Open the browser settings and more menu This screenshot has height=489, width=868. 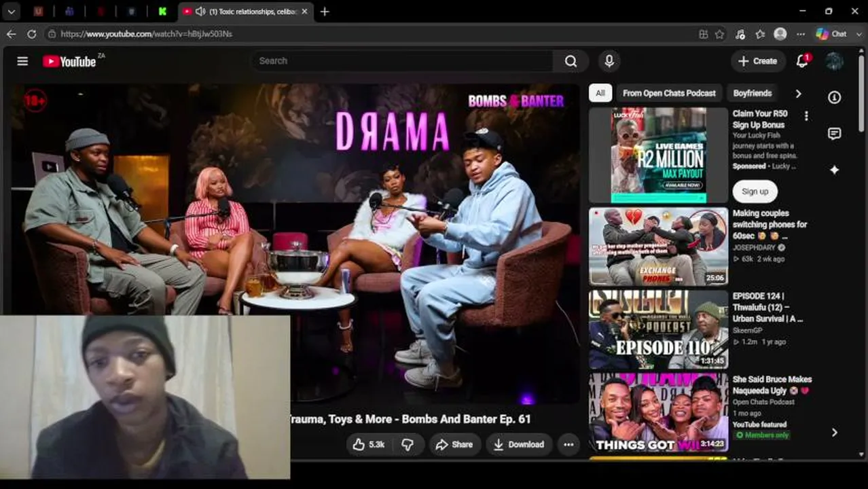pyautogui.click(x=801, y=33)
